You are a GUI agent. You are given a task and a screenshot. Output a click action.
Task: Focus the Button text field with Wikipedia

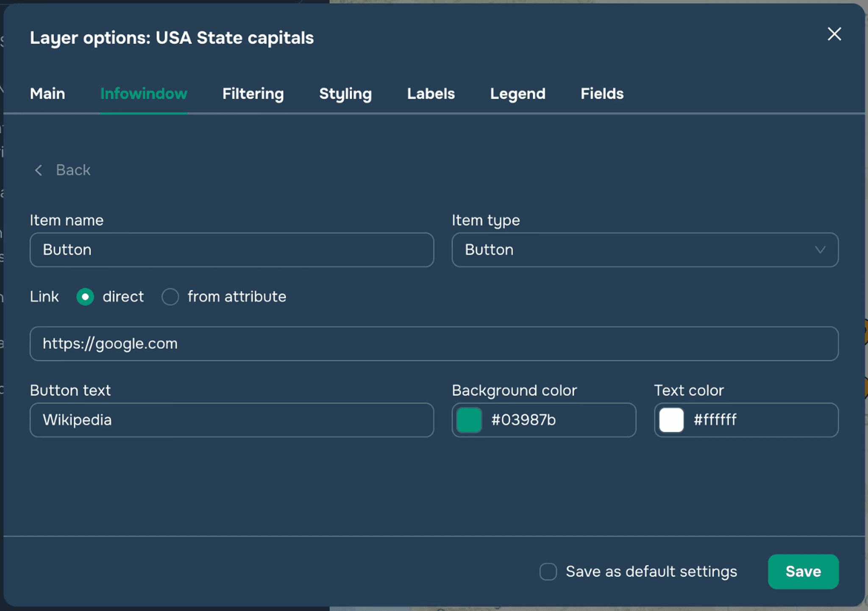pos(231,420)
